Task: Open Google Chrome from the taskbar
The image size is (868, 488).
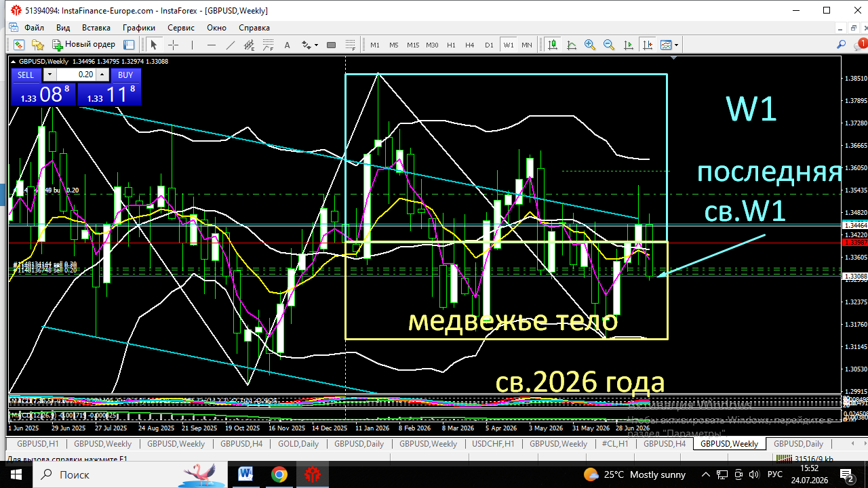Action: point(279,474)
